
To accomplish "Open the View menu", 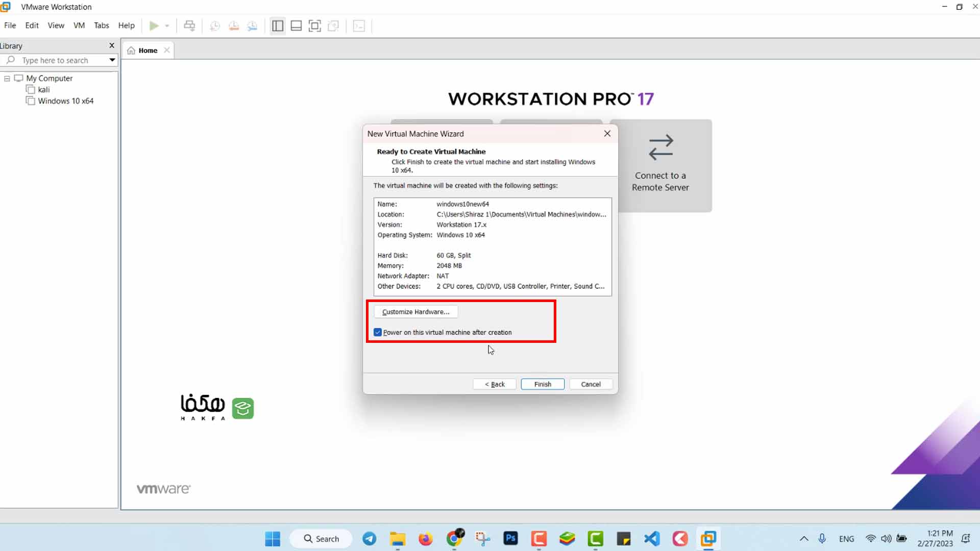I will pyautogui.click(x=56, y=26).
